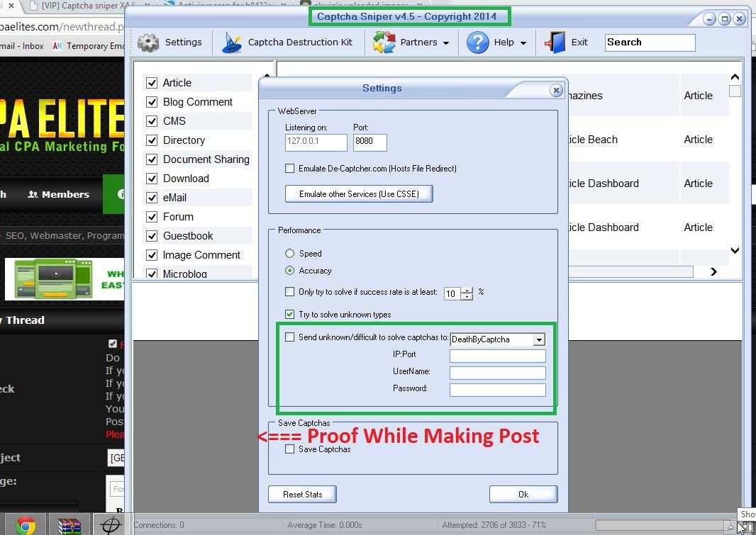Viewport: 756px width, 535px height.
Task: Open WinRAR from the taskbar
Action: pyautogui.click(x=69, y=525)
